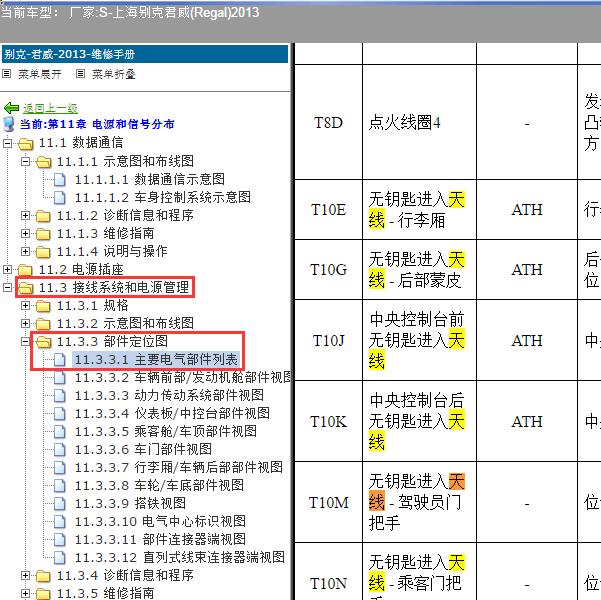The height and width of the screenshot is (600, 601).
Task: Collapse the 11.3 接线系统和电源管理 node
Action: click(7, 287)
